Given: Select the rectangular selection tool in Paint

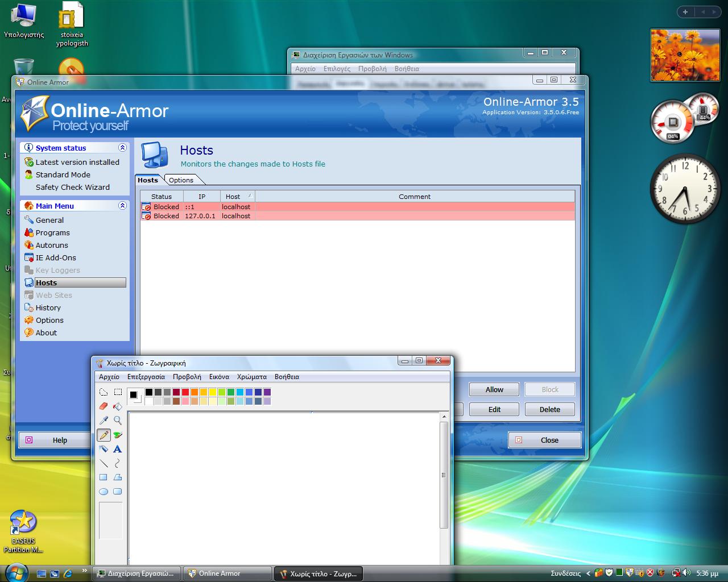Looking at the screenshot, I should 118,392.
